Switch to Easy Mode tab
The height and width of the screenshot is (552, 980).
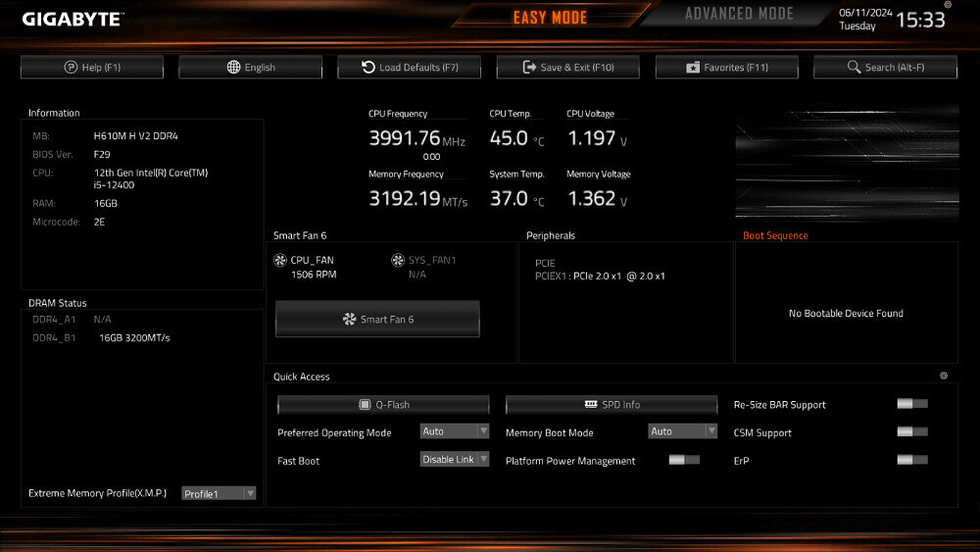550,17
